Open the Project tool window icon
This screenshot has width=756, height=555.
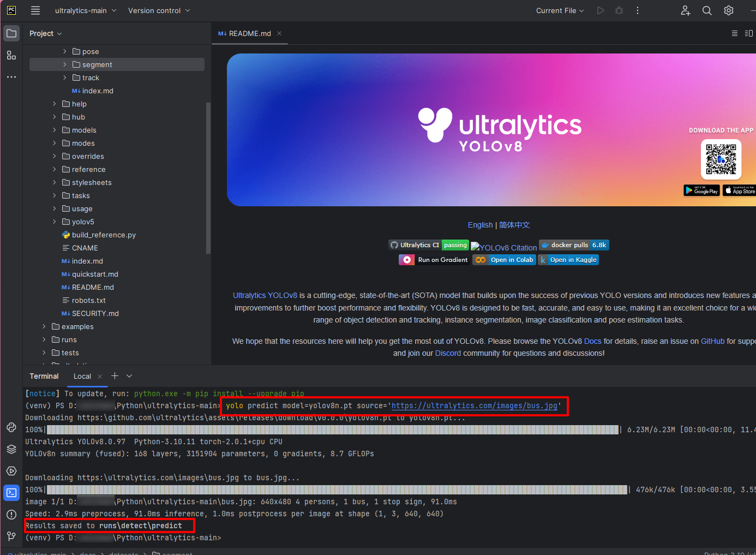[x=11, y=33]
